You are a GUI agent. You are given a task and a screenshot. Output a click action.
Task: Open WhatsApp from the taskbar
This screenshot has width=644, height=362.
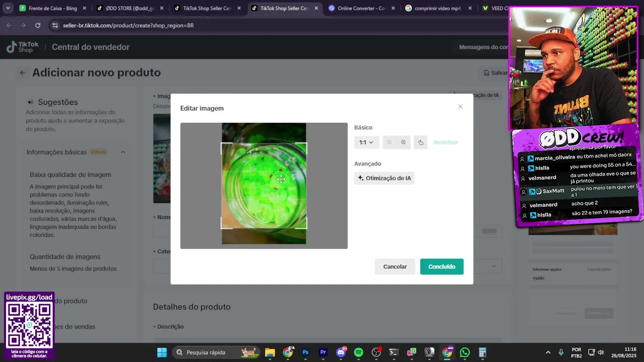[x=464, y=352]
